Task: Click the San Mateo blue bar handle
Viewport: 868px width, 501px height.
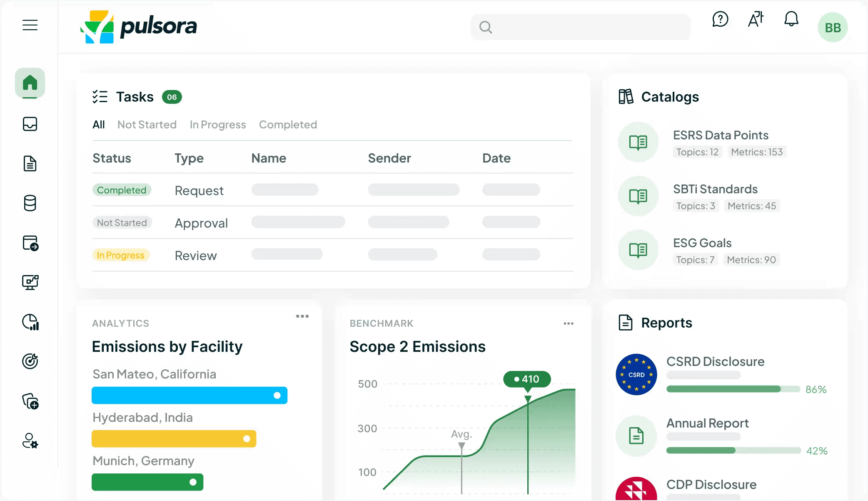Action: click(277, 396)
